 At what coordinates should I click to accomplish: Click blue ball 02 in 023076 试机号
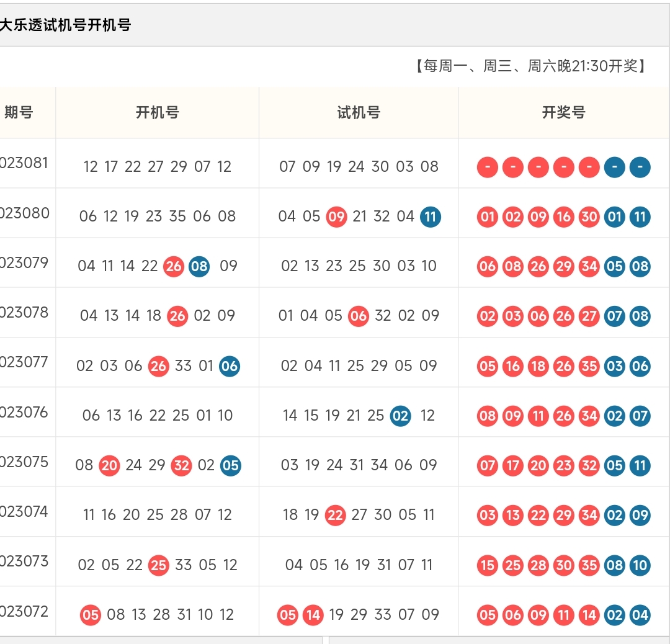400,416
